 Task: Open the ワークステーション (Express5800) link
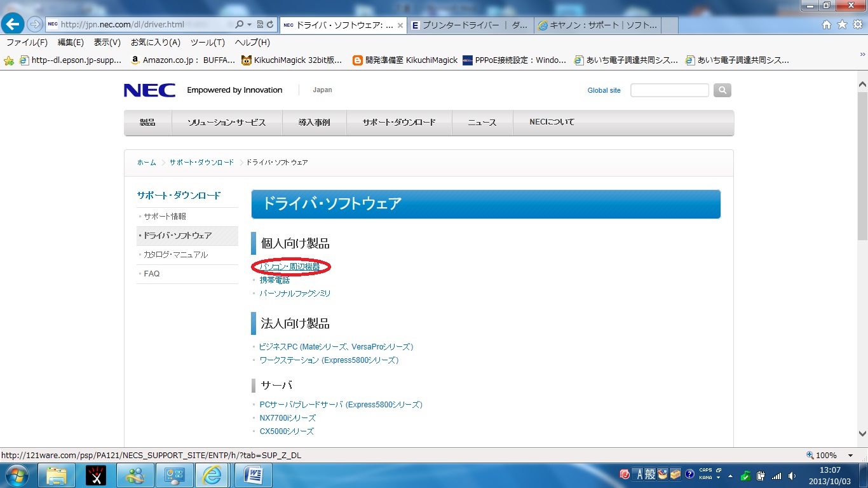(329, 360)
